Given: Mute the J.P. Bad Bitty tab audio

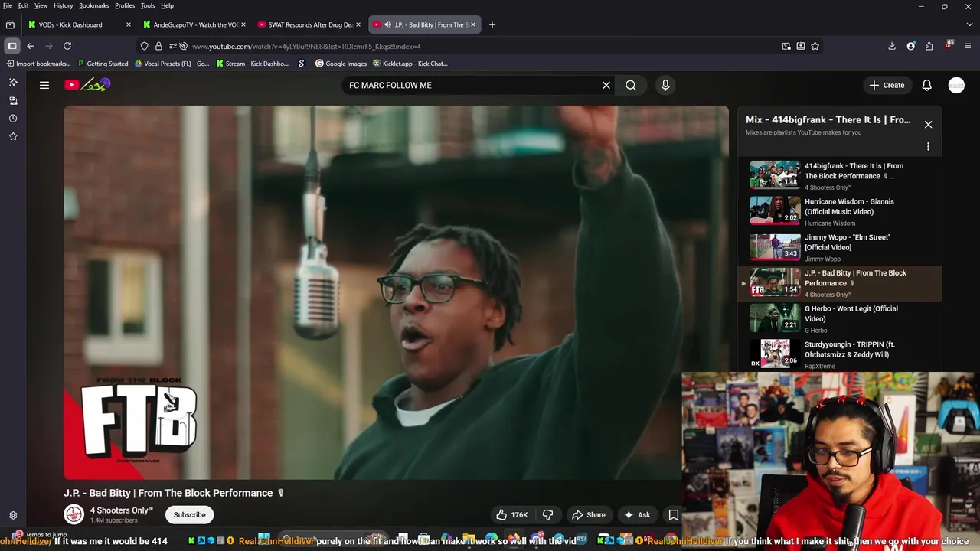Looking at the screenshot, I should coord(387,24).
